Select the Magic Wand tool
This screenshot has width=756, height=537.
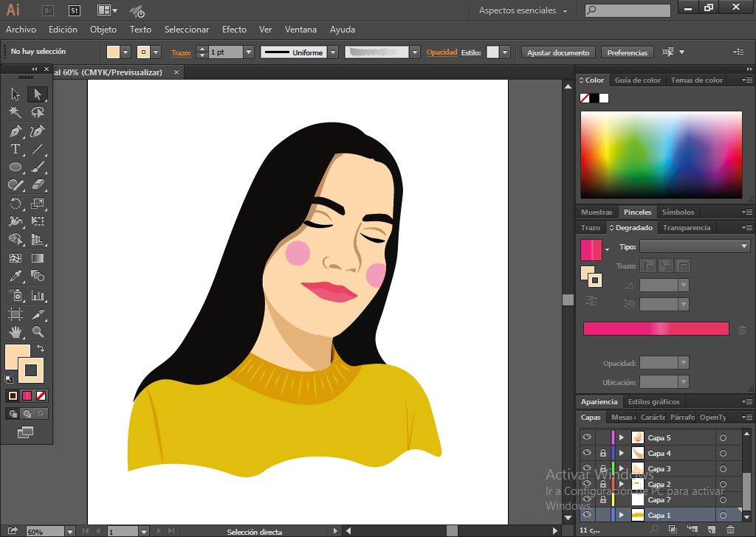(x=16, y=112)
